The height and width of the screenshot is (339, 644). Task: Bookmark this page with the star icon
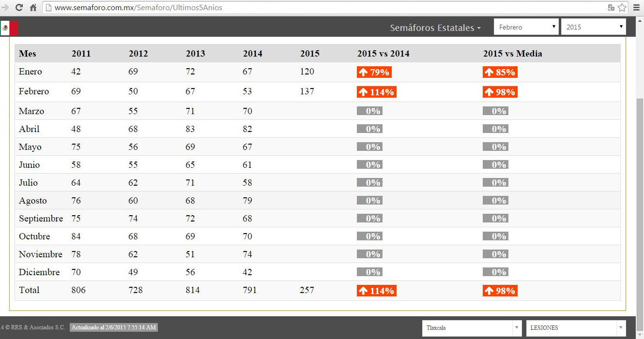[622, 8]
